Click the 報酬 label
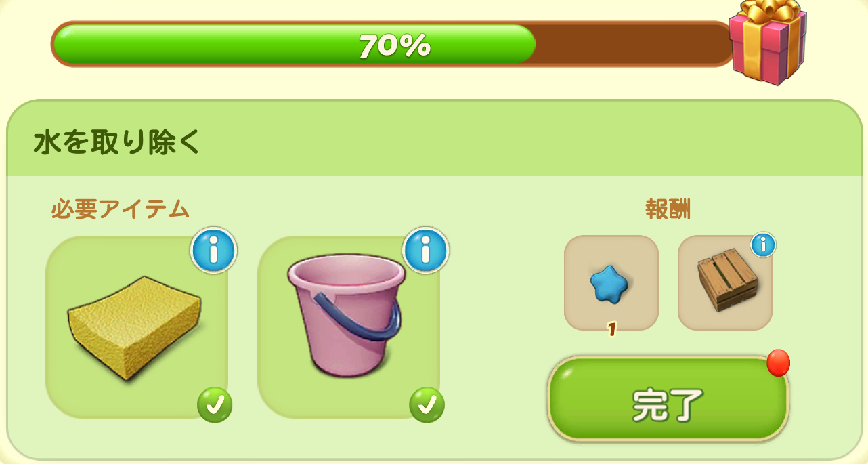This screenshot has width=868, height=464. coord(668,210)
